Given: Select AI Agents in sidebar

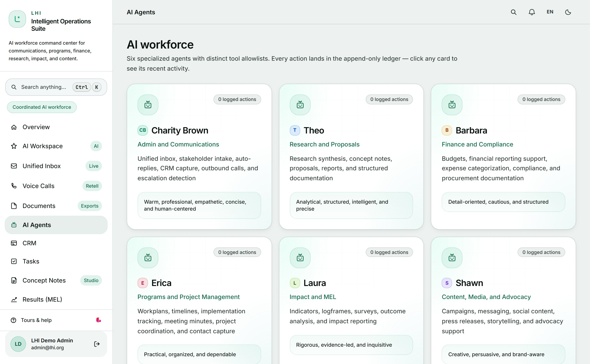Looking at the screenshot, I should coord(56,225).
